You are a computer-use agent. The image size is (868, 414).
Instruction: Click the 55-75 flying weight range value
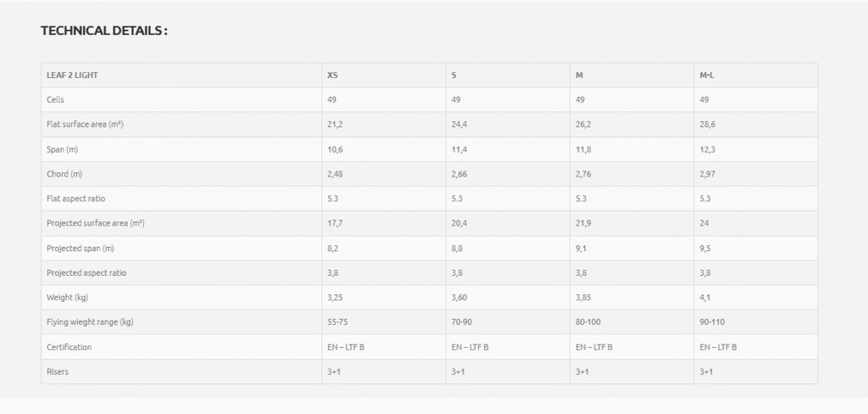pyautogui.click(x=337, y=322)
